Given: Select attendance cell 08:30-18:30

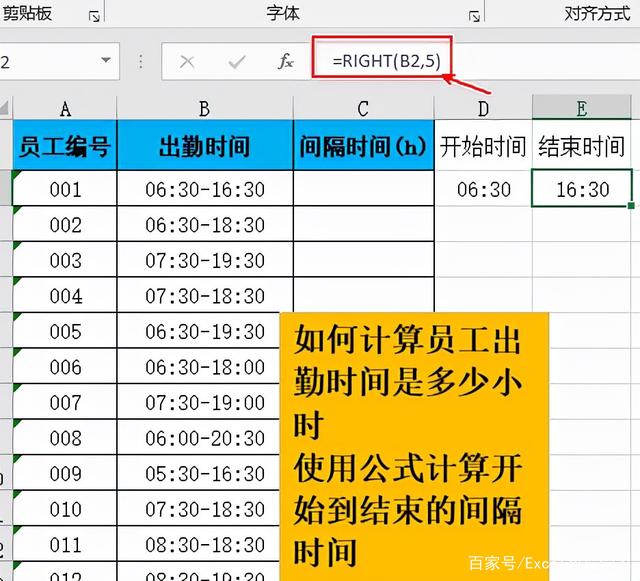Looking at the screenshot, I should [x=199, y=544].
